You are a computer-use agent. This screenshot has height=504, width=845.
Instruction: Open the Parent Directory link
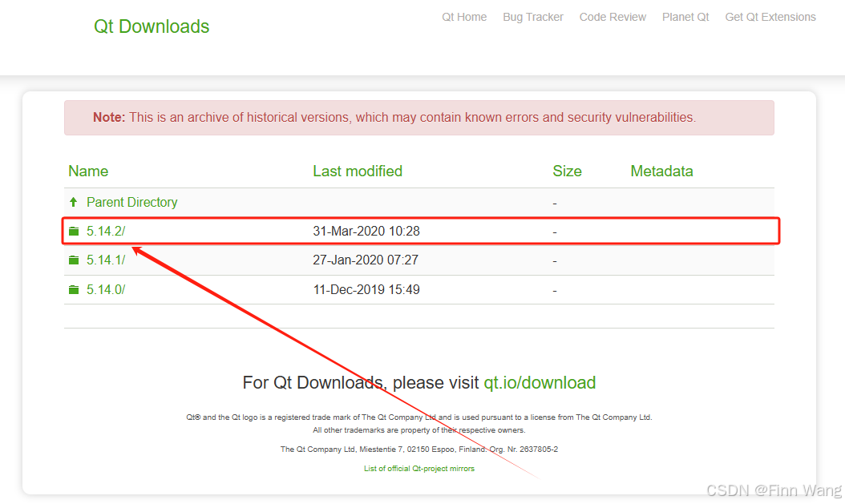(x=132, y=202)
